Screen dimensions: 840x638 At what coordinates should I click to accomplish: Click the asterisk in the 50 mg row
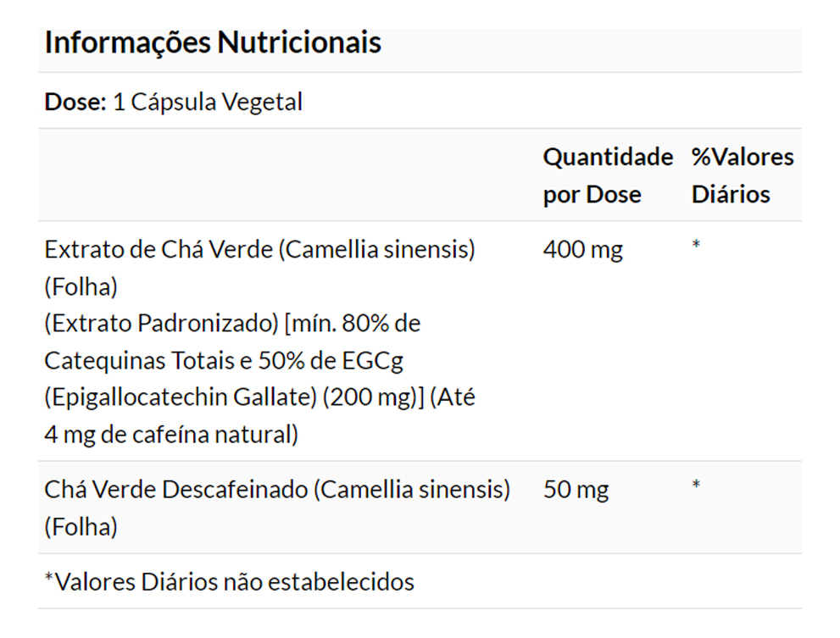click(696, 485)
